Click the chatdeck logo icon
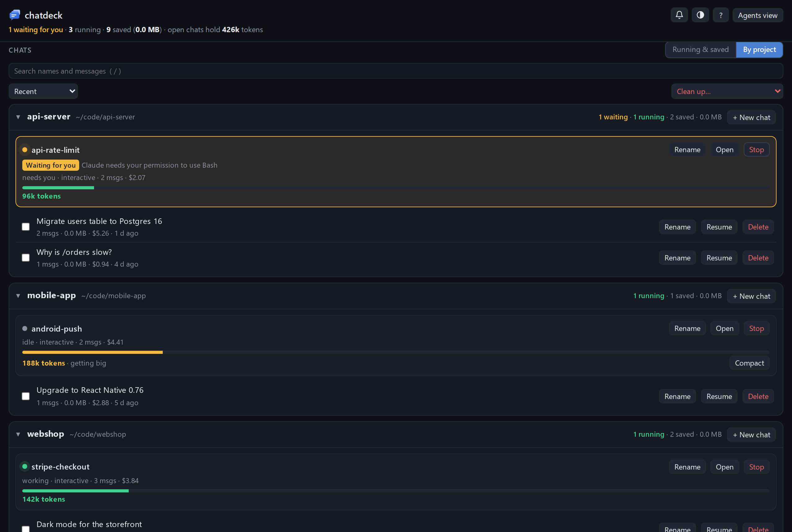Image resolution: width=792 pixels, height=532 pixels. click(x=15, y=15)
